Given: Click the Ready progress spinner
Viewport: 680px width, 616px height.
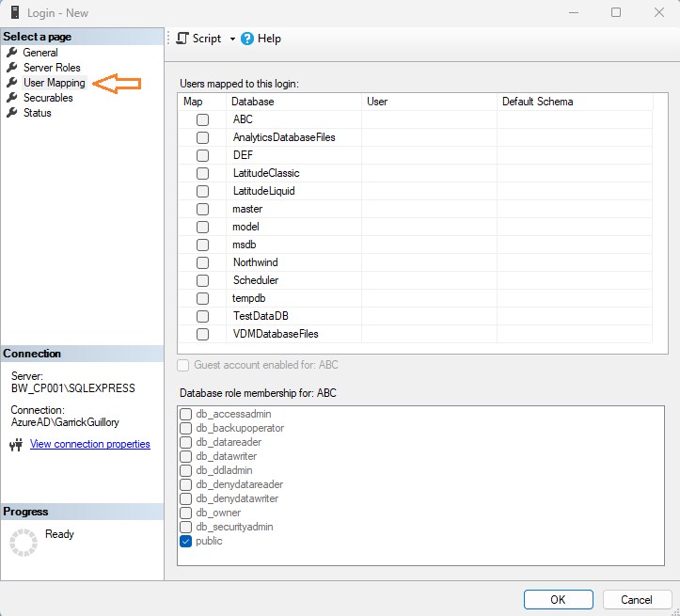Looking at the screenshot, I should pyautogui.click(x=24, y=543).
